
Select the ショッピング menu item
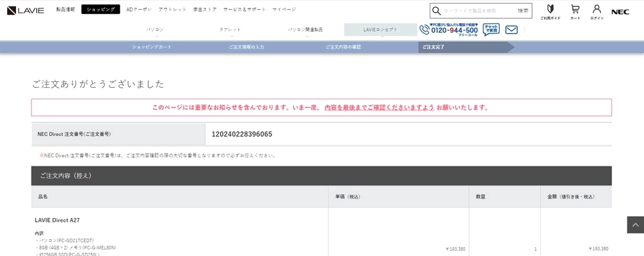100,9
